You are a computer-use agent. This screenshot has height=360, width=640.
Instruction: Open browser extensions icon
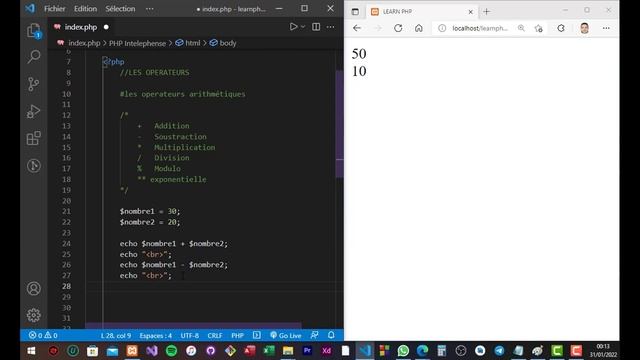tap(561, 28)
